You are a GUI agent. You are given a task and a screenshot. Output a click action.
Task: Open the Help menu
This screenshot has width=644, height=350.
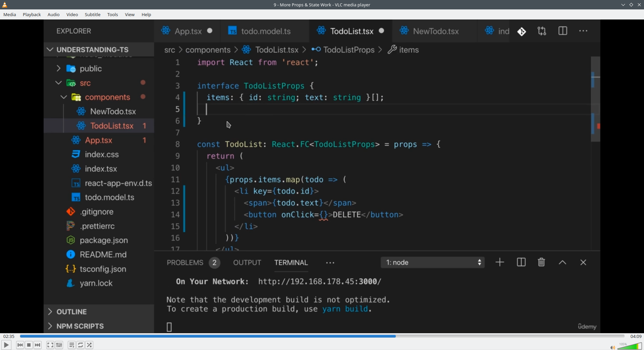pyautogui.click(x=146, y=14)
